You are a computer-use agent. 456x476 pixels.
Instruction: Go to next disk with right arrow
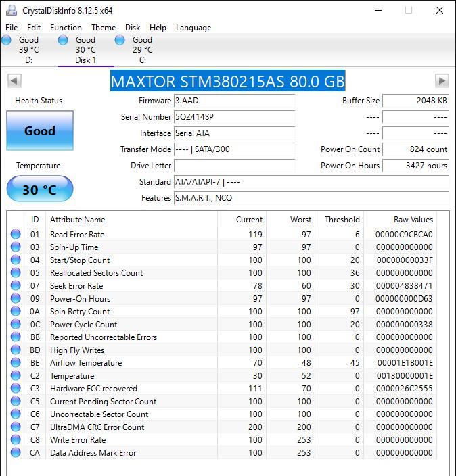point(442,81)
